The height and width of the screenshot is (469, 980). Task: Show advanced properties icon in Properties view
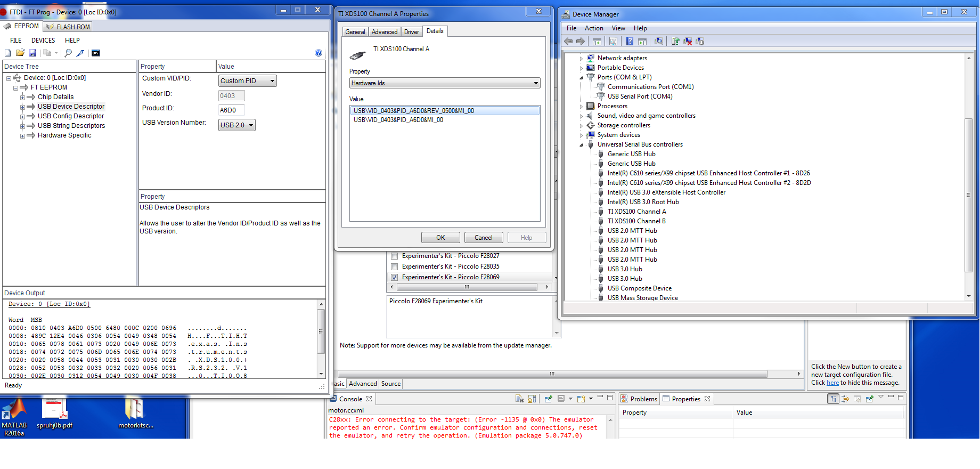[845, 399]
